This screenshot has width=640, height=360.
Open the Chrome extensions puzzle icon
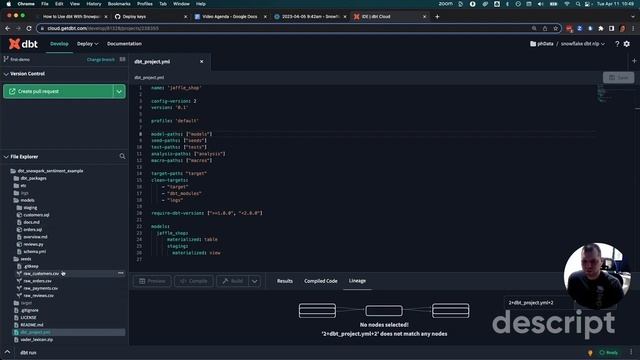click(601, 28)
